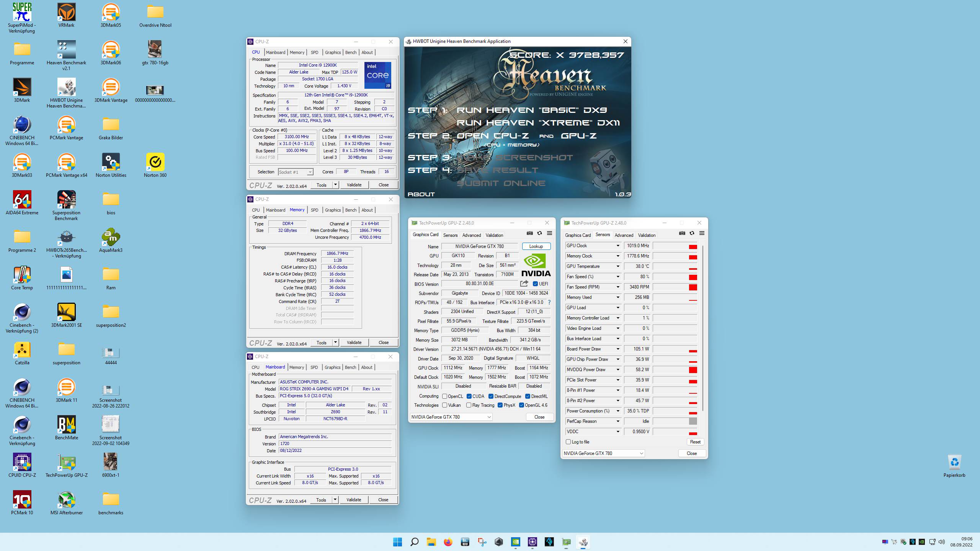
Task: Launch 3DMark05 desktop shortcut
Action: pos(111,15)
